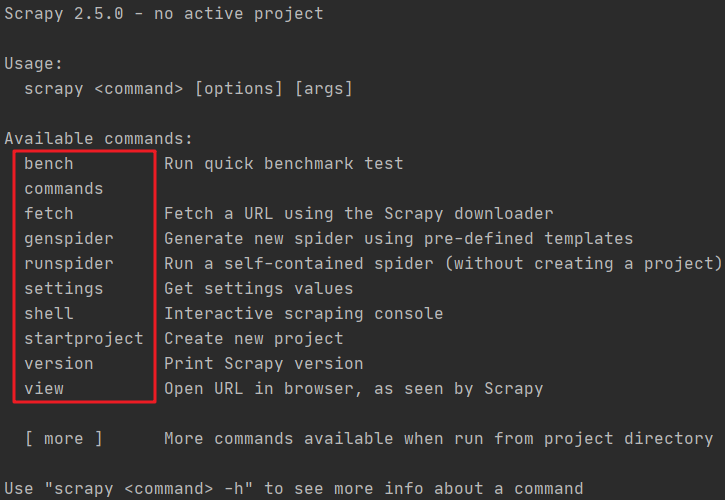The width and height of the screenshot is (725, 500).
Task: Click the scrapy <command> -h hint line
Action: tap(294, 489)
